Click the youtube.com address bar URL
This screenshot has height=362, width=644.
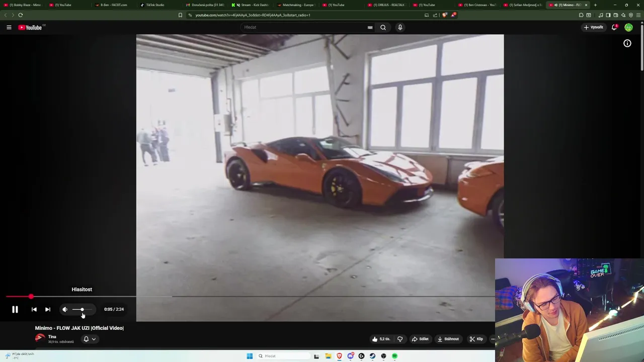pyautogui.click(x=253, y=15)
